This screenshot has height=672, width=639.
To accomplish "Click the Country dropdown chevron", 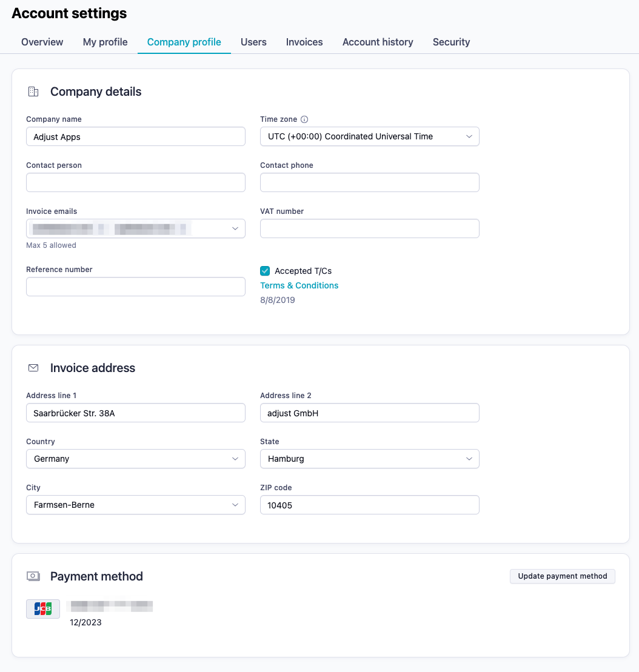I will click(x=236, y=459).
